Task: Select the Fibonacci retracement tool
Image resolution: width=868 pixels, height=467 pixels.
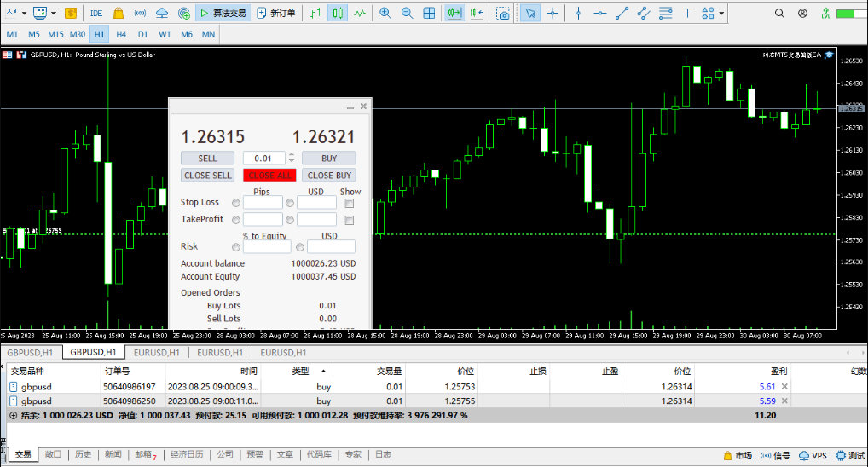Action: tap(665, 13)
